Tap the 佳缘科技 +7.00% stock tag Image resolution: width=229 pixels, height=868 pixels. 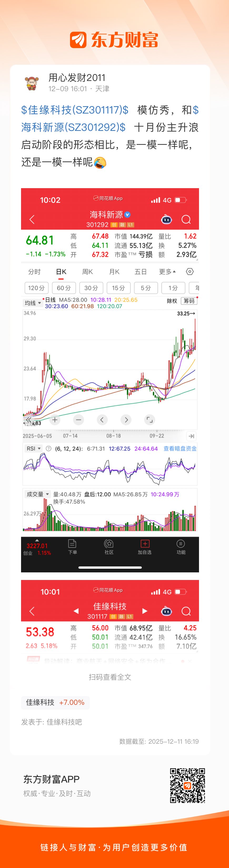point(55,702)
